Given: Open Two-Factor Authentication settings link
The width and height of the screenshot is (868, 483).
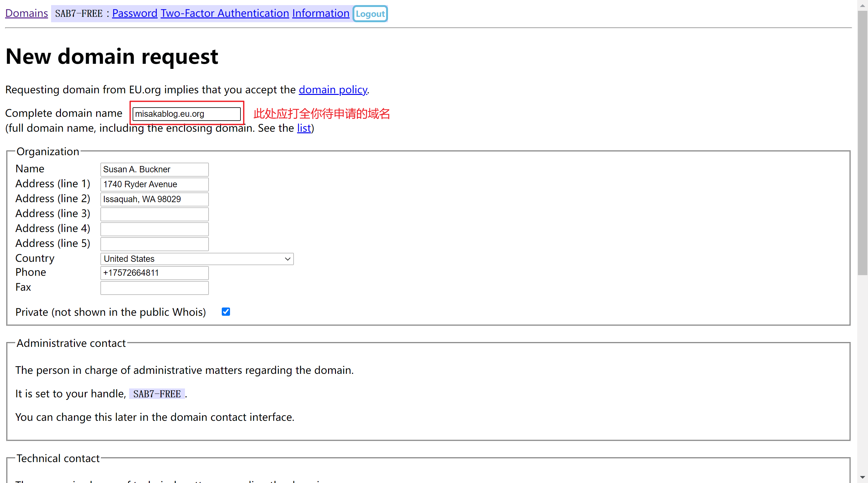Looking at the screenshot, I should (x=225, y=13).
